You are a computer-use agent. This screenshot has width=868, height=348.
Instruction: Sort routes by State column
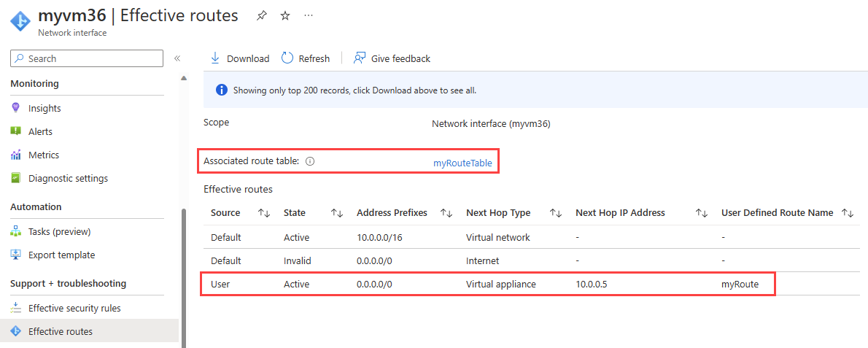(337, 213)
